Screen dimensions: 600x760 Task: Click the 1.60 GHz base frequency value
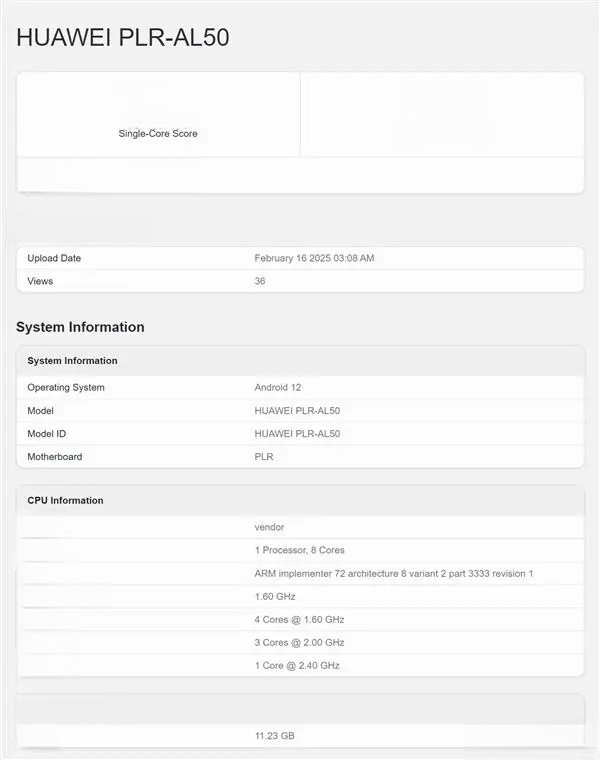275,596
